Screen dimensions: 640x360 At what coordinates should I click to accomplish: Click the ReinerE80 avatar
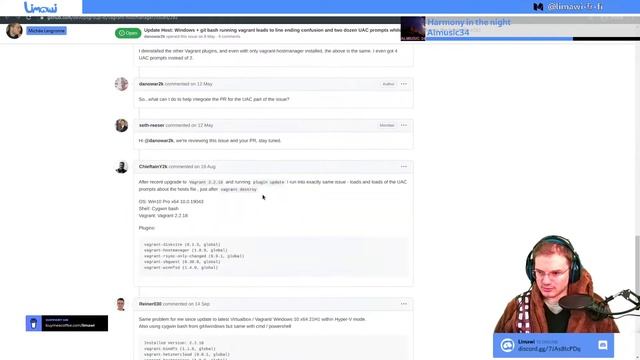(x=121, y=304)
